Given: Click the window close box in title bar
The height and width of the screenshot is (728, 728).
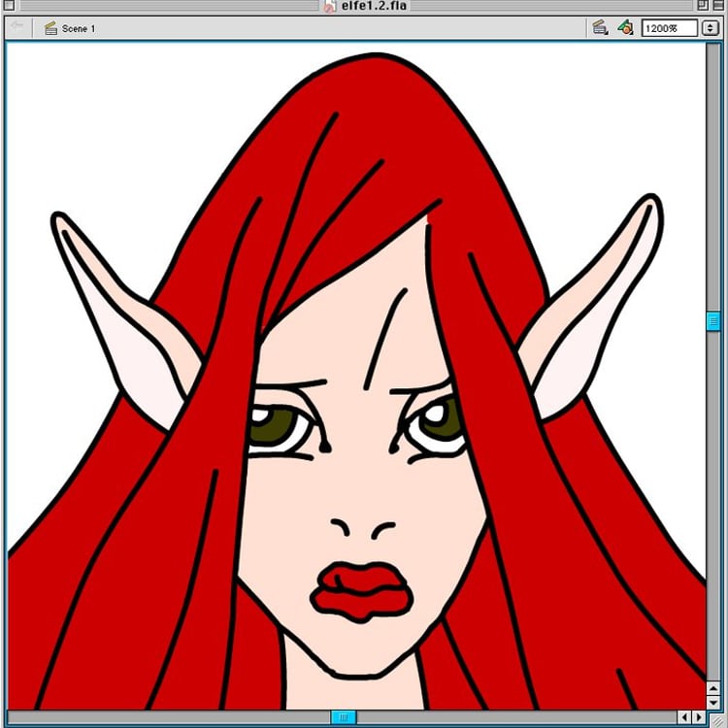Looking at the screenshot, I should 9,5.
